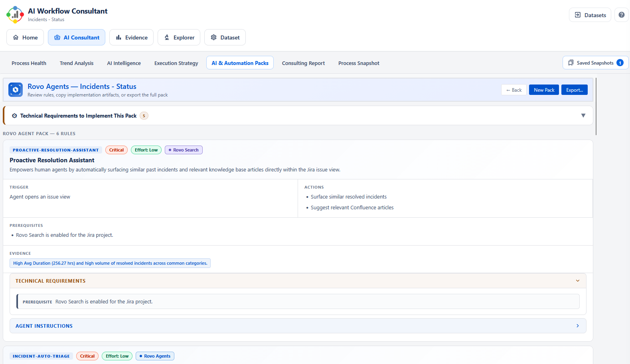This screenshot has width=630, height=364.
Task: Switch to the Execution Strategy tab
Action: point(176,63)
